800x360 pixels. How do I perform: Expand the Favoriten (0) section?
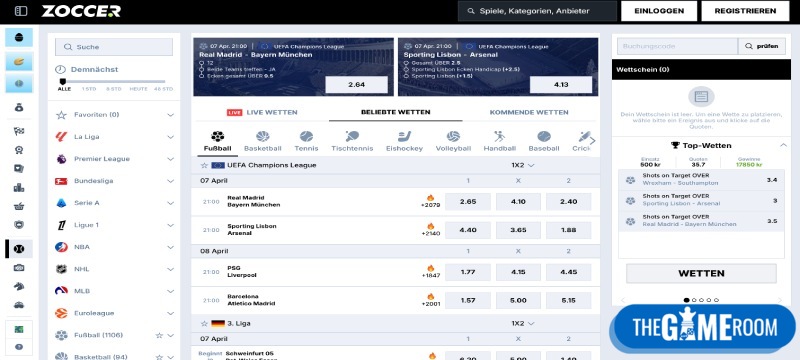[170, 115]
